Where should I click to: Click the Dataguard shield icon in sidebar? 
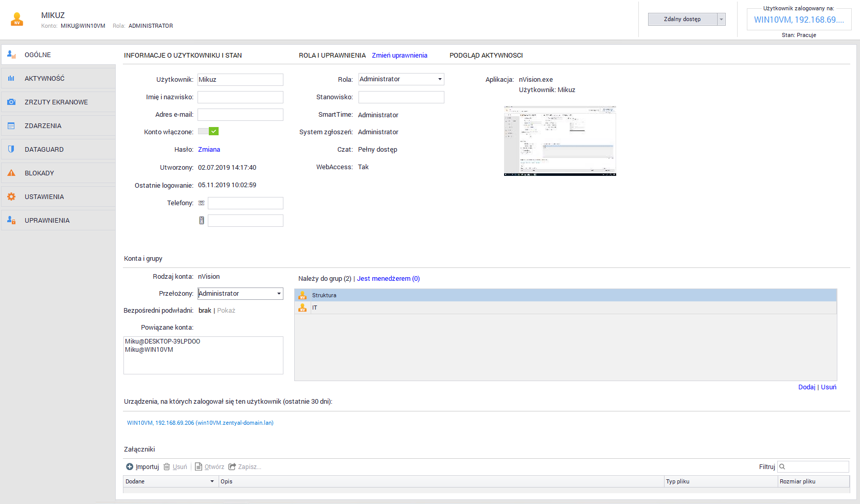11,149
